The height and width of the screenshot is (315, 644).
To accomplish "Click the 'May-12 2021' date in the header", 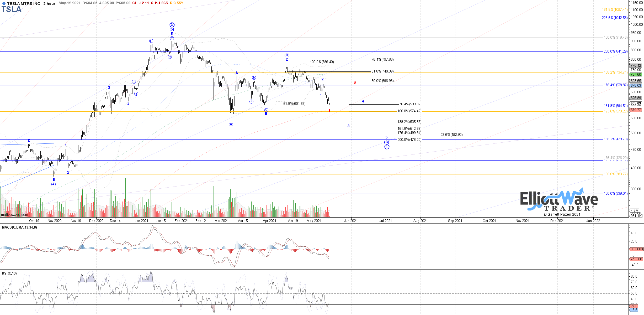I will [x=69, y=3].
